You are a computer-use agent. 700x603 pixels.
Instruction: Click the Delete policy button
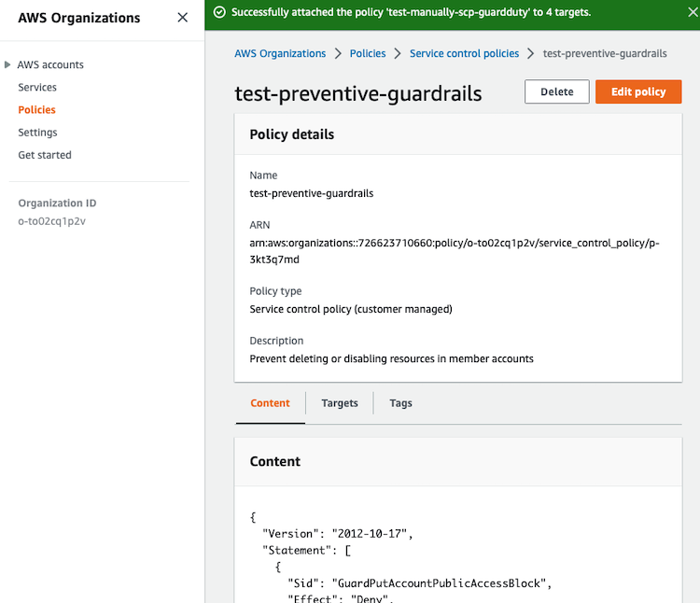point(556,92)
